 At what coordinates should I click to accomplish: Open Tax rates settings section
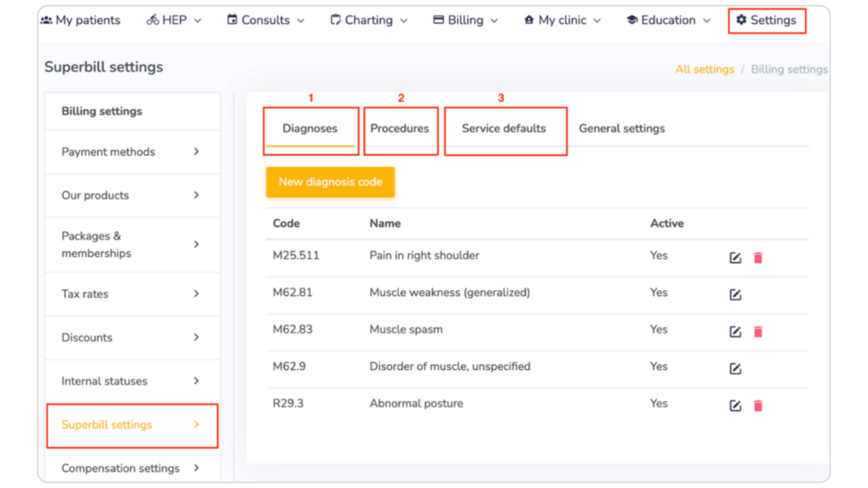pos(132,294)
